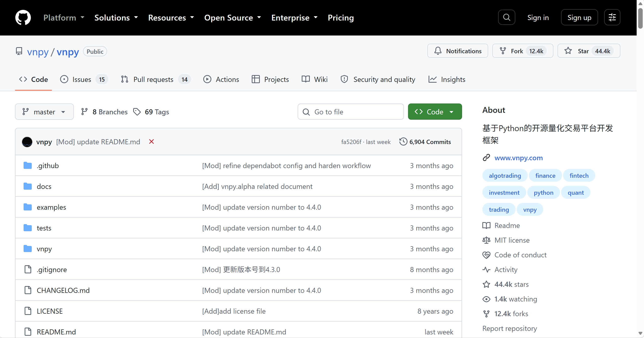This screenshot has height=338, width=644.
Task: Click the repository icon beside vnpy/vnpy
Action: pos(19,51)
